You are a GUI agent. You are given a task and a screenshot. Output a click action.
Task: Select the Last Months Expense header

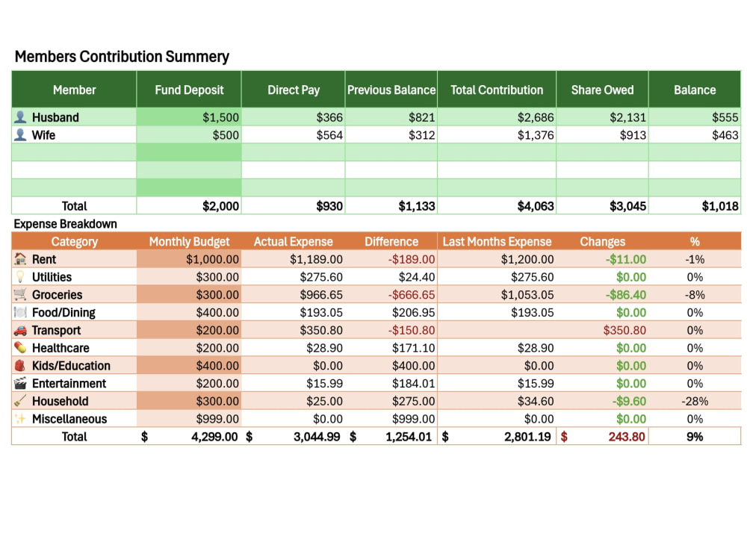point(497,241)
